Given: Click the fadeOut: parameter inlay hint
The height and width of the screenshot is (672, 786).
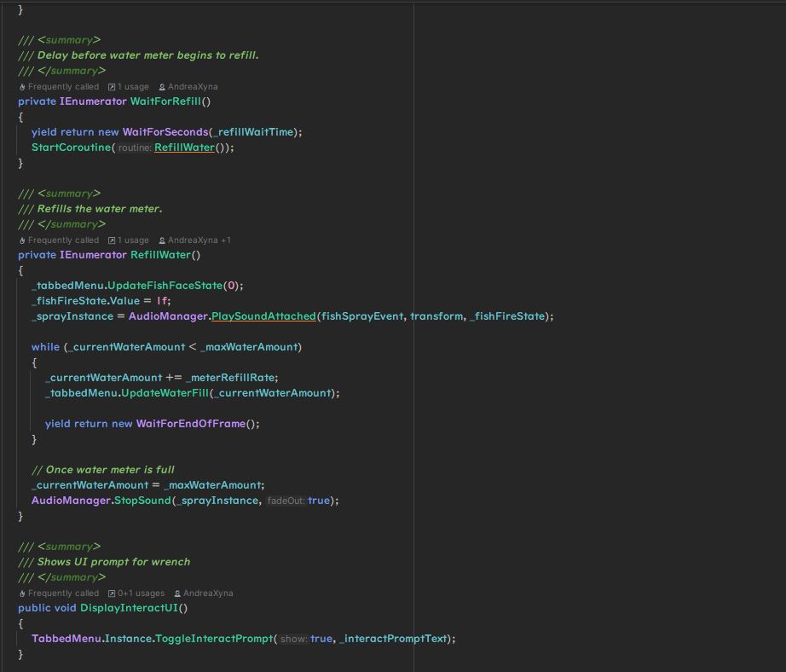Looking at the screenshot, I should (286, 501).
